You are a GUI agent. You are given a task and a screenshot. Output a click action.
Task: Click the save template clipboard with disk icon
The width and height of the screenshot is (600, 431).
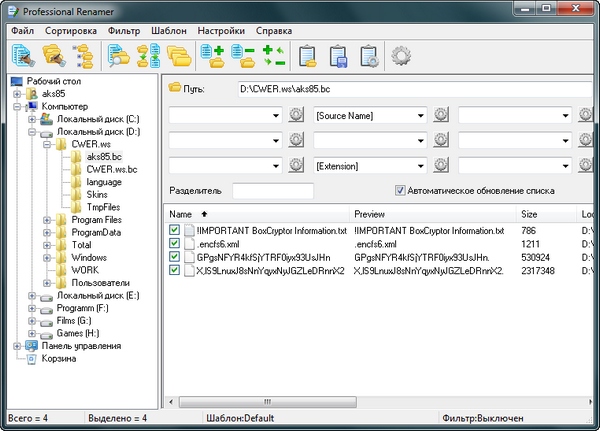(x=340, y=57)
